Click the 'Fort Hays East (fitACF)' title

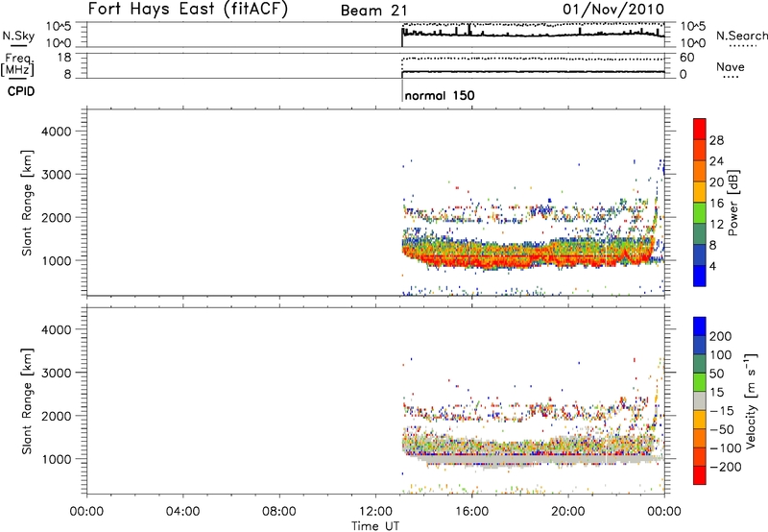click(187, 10)
